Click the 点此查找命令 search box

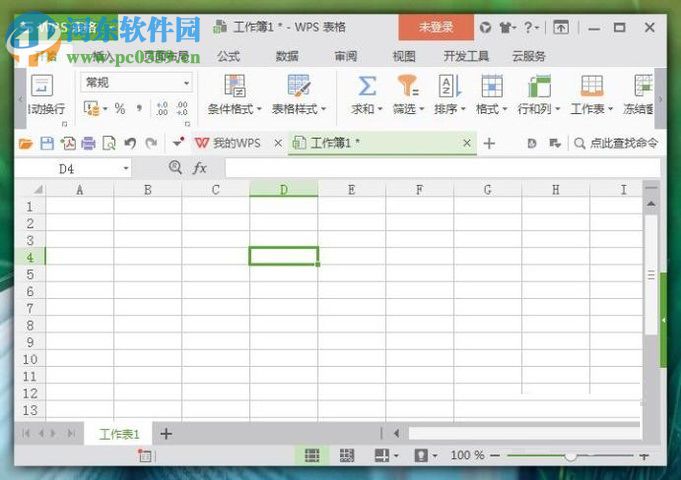point(616,143)
